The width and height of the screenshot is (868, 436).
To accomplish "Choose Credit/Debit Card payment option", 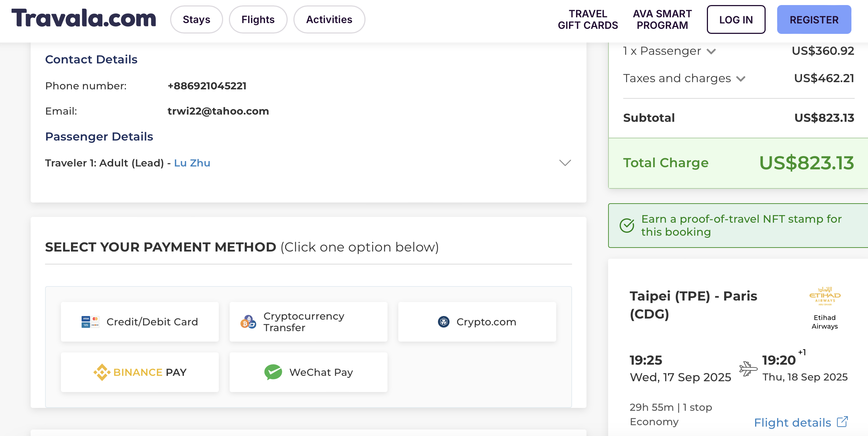I will pos(140,322).
